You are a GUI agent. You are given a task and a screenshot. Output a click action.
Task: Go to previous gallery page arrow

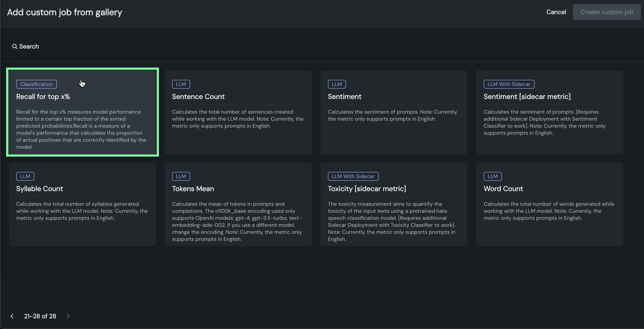click(12, 316)
